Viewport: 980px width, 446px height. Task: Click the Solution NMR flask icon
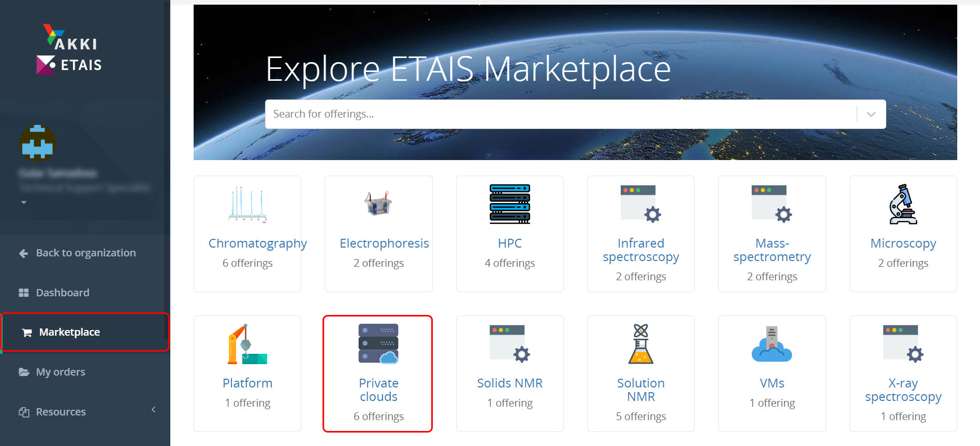pyautogui.click(x=641, y=344)
